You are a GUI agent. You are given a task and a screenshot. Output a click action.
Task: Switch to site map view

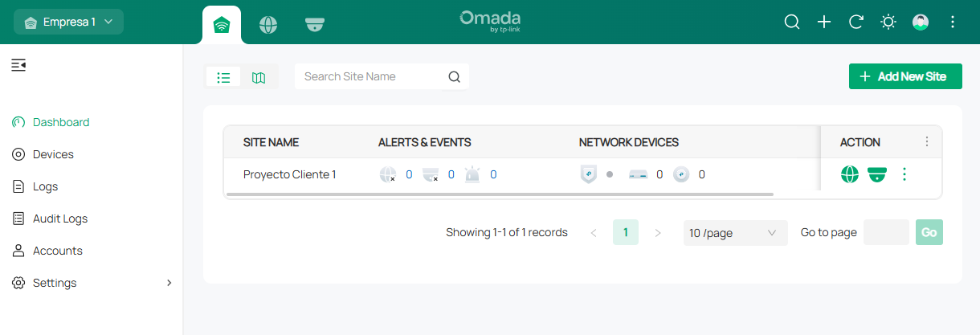259,77
